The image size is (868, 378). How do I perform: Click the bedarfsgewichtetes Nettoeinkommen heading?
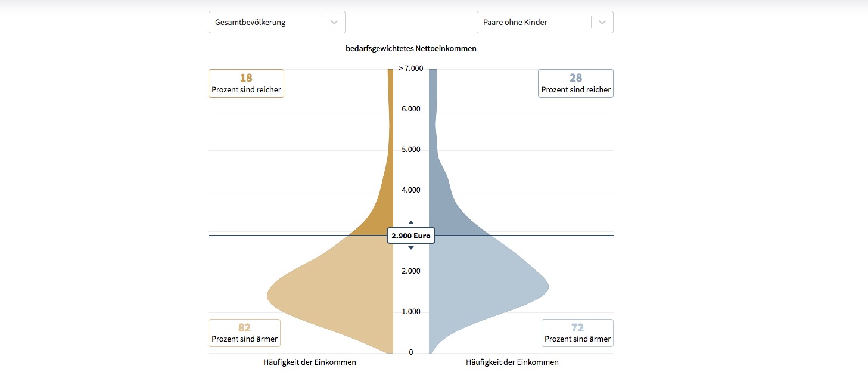tap(410, 49)
